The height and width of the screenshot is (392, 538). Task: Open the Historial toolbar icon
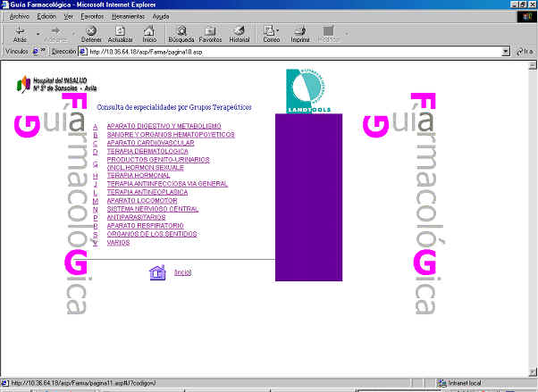(240, 31)
